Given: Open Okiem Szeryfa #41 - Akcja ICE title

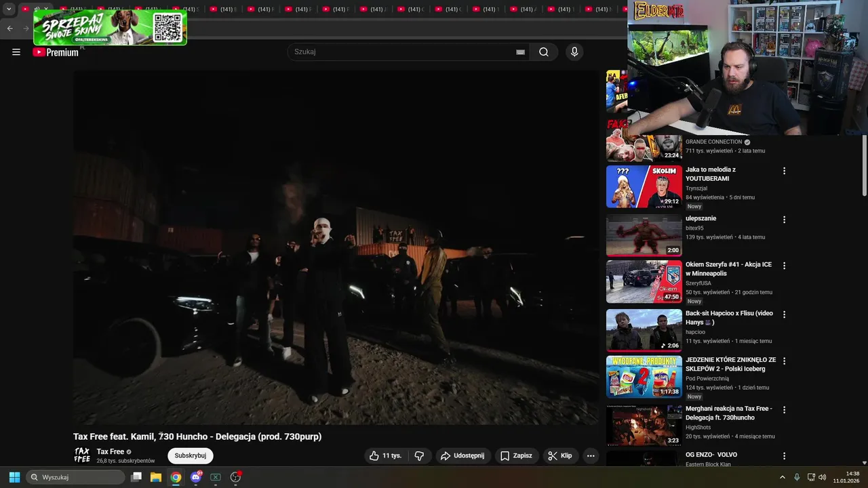Looking at the screenshot, I should point(728,269).
